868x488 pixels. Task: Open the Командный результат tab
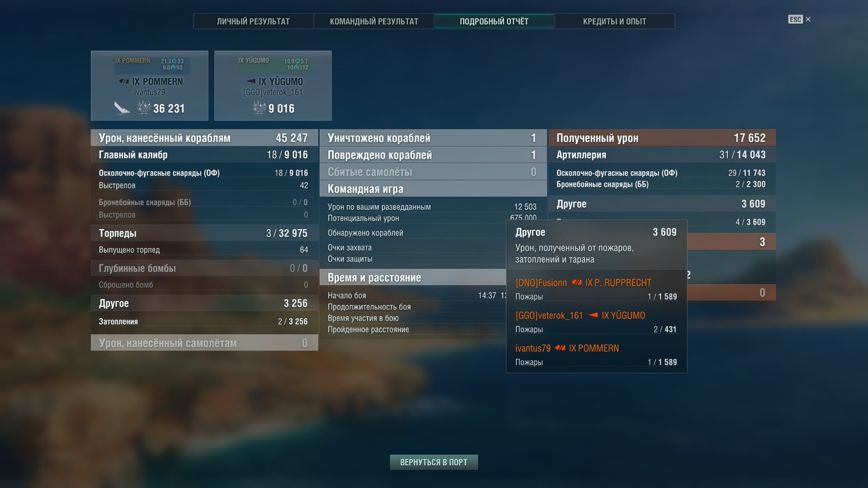point(374,21)
